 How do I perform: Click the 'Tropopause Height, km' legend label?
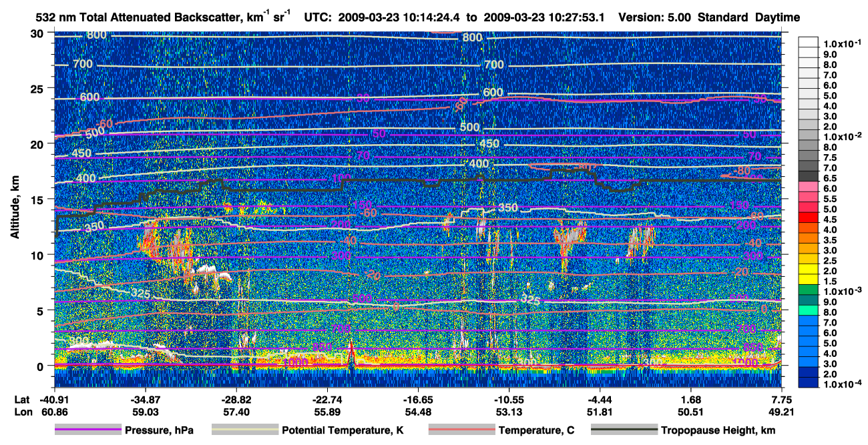718,430
